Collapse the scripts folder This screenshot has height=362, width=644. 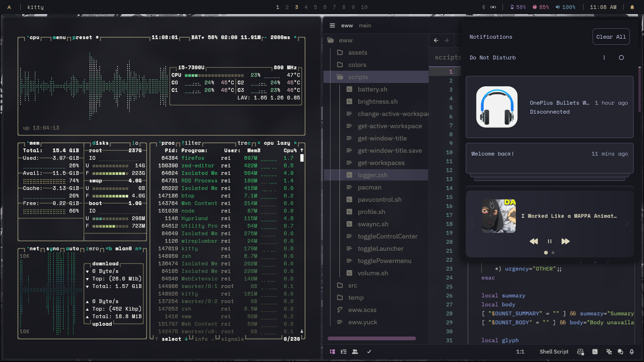tap(375, 77)
